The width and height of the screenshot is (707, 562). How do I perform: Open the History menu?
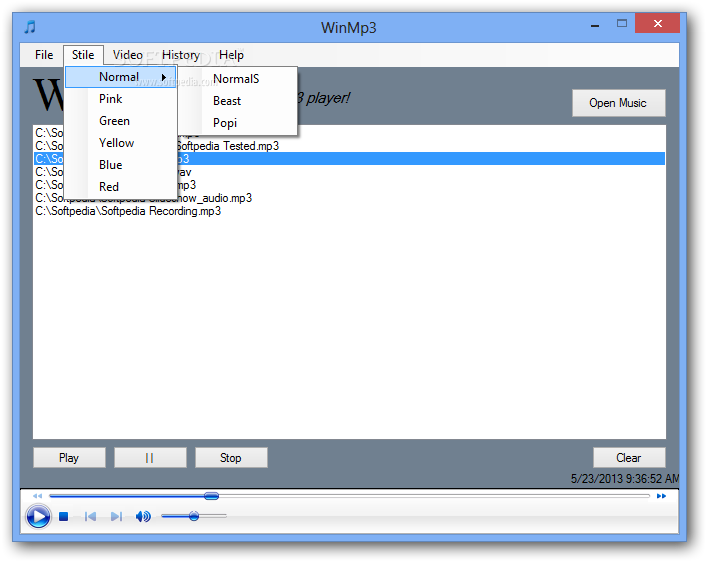point(181,55)
